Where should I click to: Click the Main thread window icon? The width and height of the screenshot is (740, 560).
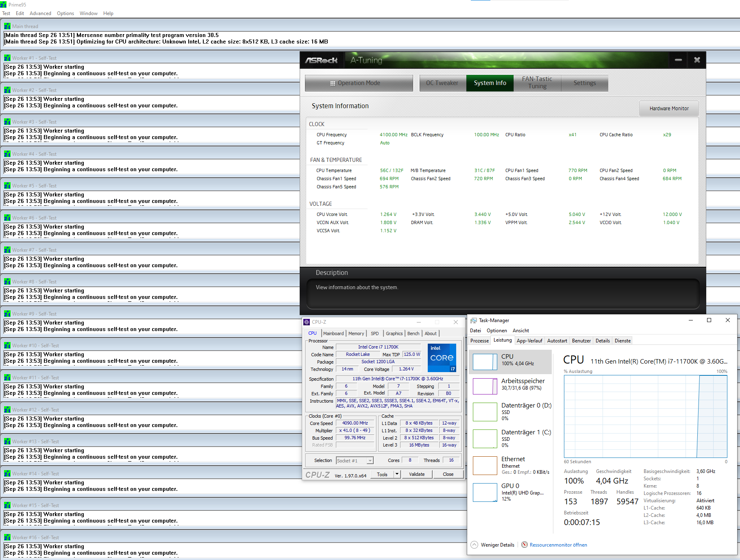[7, 26]
